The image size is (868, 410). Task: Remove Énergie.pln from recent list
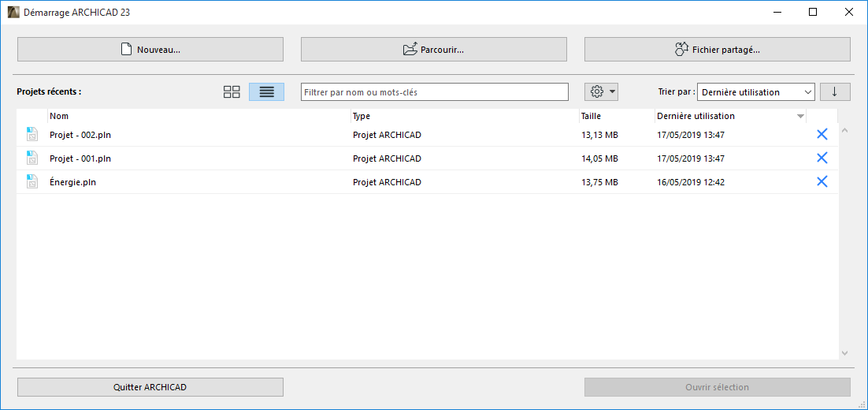coord(822,181)
